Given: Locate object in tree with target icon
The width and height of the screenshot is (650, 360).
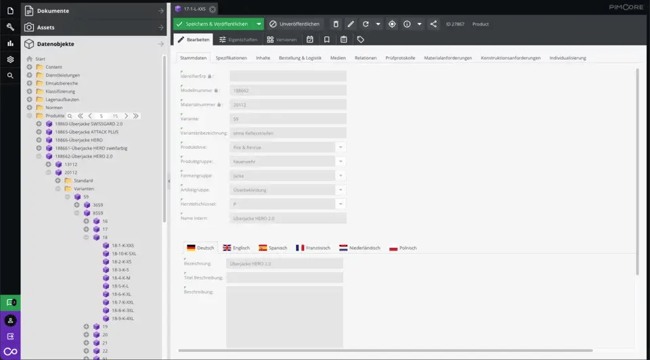Looking at the screenshot, I should coord(392,24).
